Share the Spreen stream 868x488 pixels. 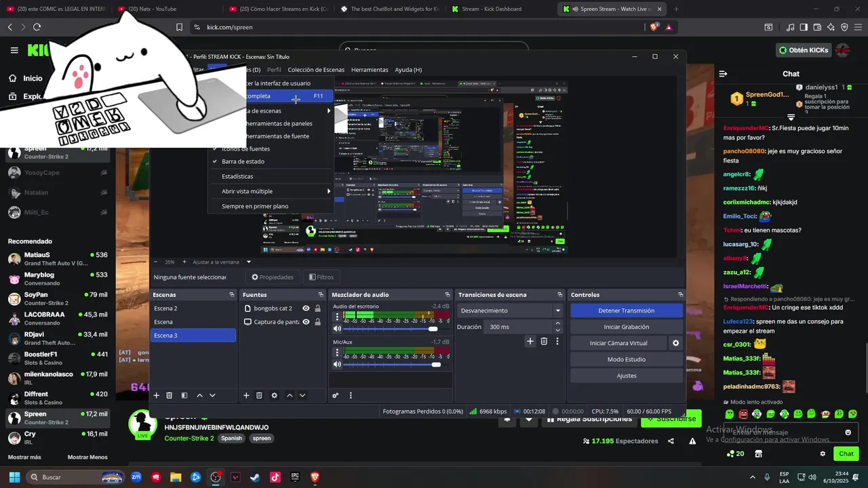(x=671, y=441)
